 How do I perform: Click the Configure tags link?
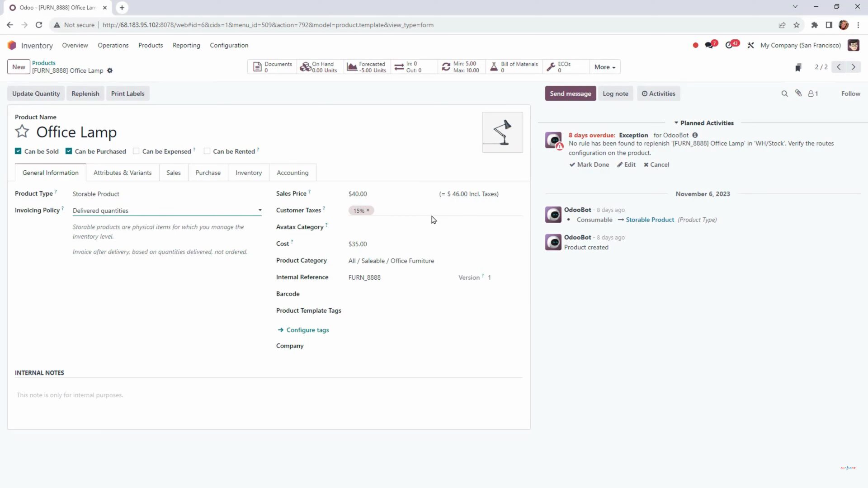pyautogui.click(x=308, y=330)
